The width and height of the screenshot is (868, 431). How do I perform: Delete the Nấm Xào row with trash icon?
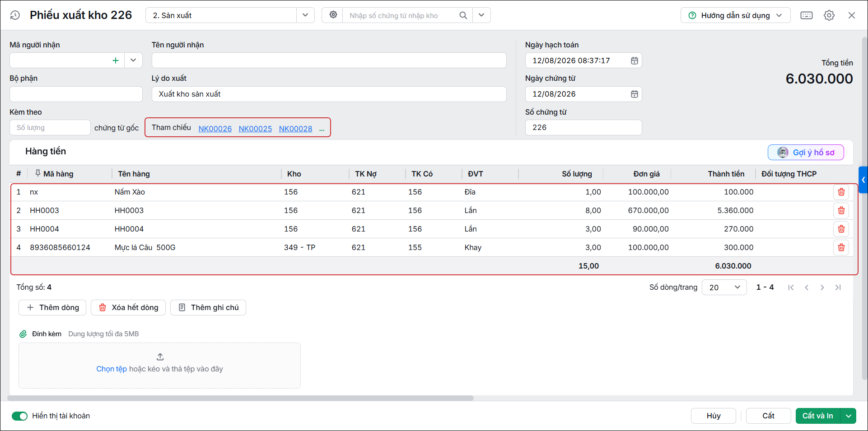coord(841,192)
